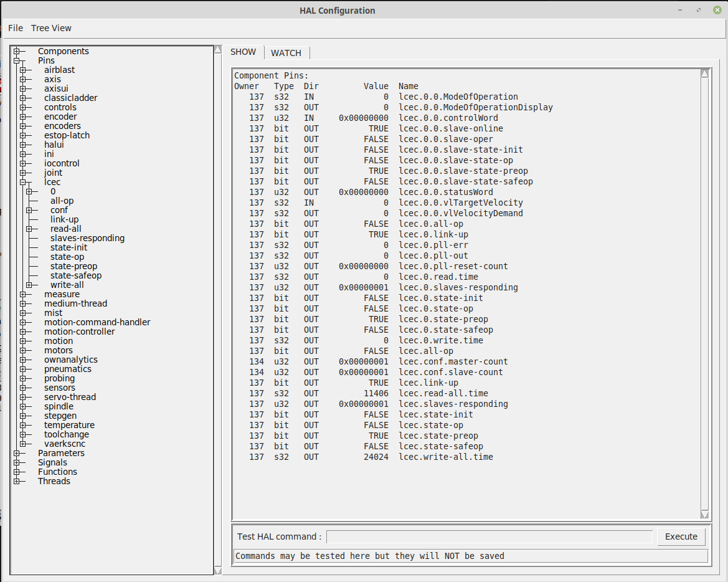Select the vaerkscnc tree item
The width and height of the screenshot is (728, 582).
[65, 444]
